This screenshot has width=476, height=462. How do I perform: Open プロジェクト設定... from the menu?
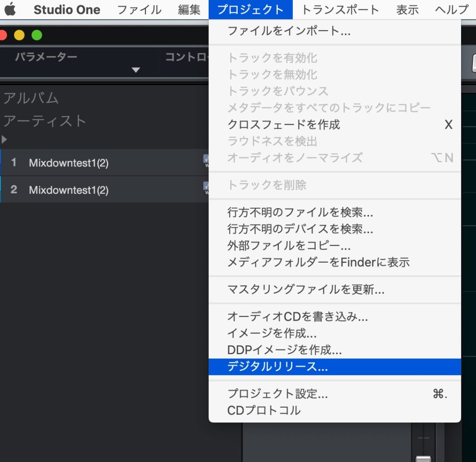pos(278,394)
